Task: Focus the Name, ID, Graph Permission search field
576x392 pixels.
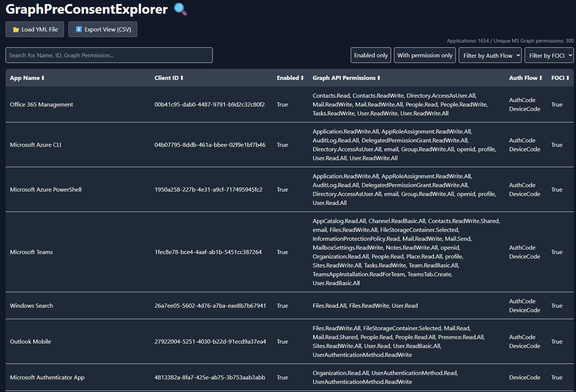Action: (x=109, y=55)
